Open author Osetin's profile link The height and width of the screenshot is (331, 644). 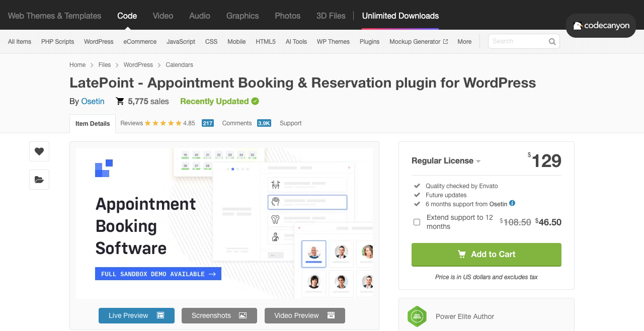pos(93,101)
